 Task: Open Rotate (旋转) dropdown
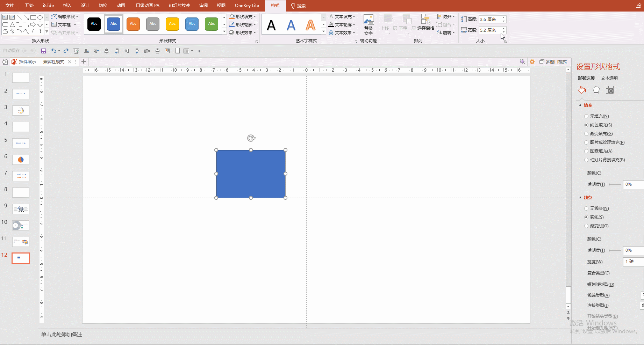446,32
